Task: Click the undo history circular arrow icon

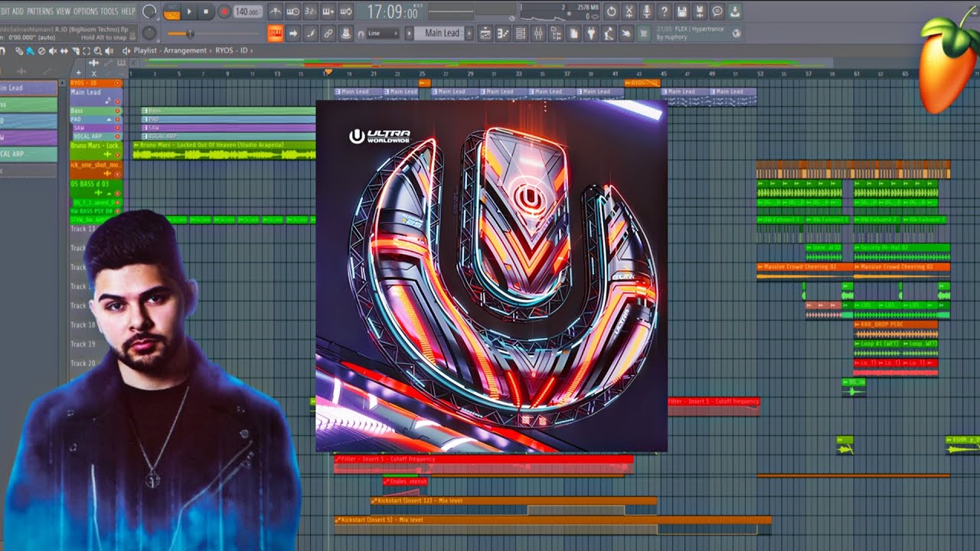Action: [611, 11]
